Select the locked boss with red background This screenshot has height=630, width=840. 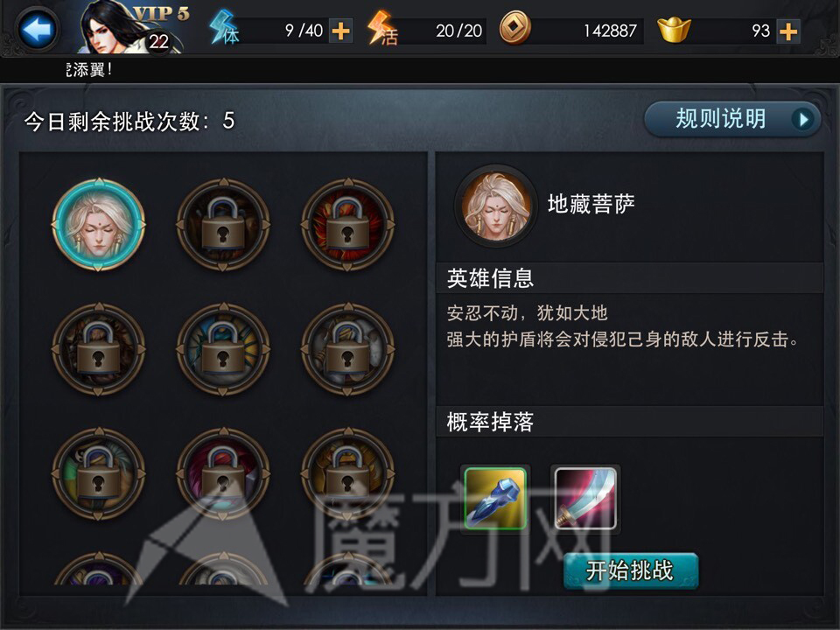[348, 225]
